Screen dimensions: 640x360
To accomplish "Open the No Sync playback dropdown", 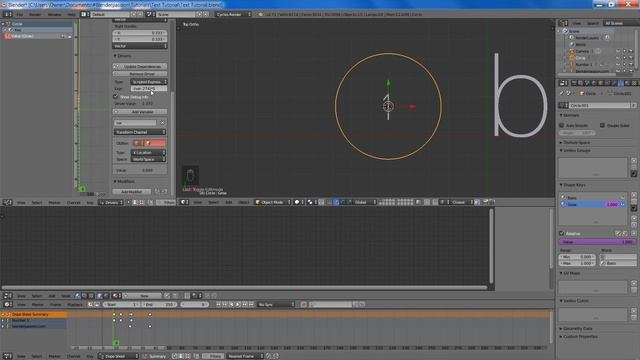I will 276,304.
